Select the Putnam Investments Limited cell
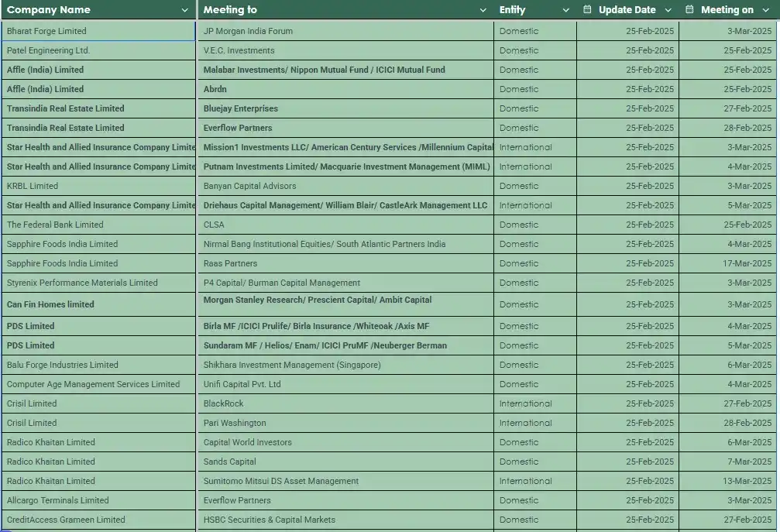Screen dimensions: 780x532 (345, 166)
